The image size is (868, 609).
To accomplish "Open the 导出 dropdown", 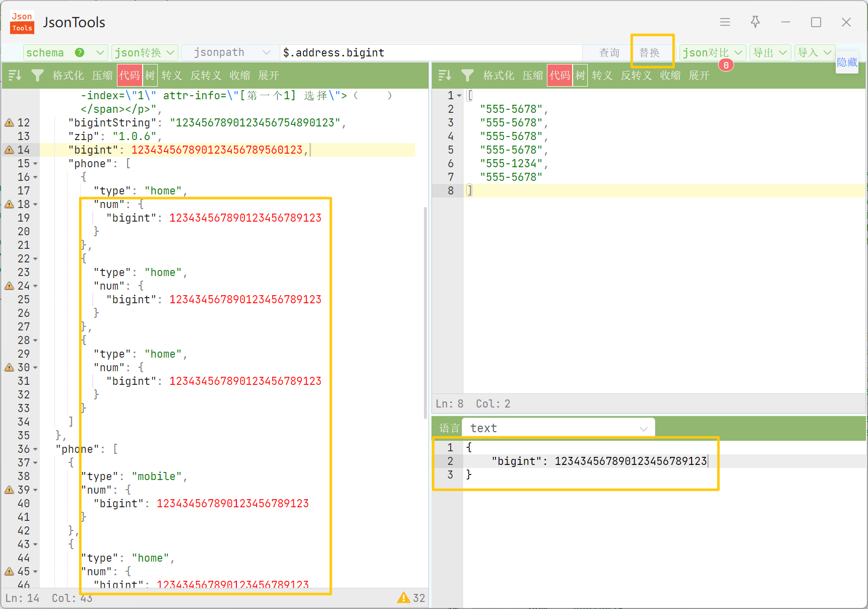I will 770,52.
